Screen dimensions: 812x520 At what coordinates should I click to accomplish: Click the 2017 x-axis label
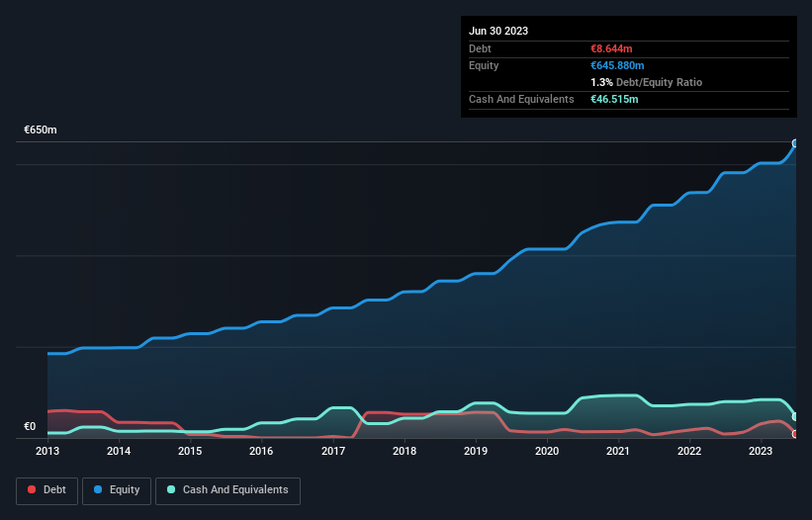coord(333,452)
